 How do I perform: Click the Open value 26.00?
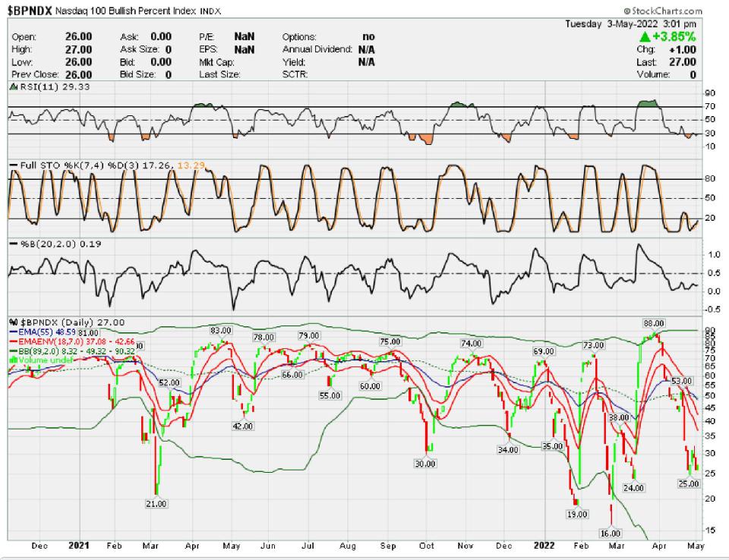click(x=78, y=36)
